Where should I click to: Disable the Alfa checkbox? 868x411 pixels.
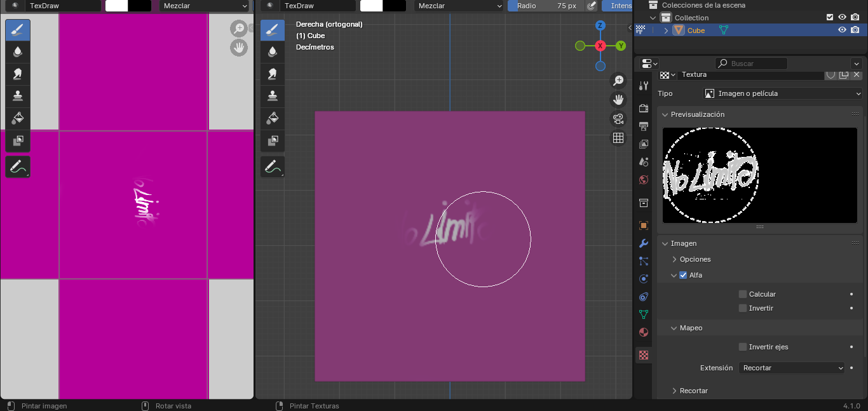tap(683, 275)
